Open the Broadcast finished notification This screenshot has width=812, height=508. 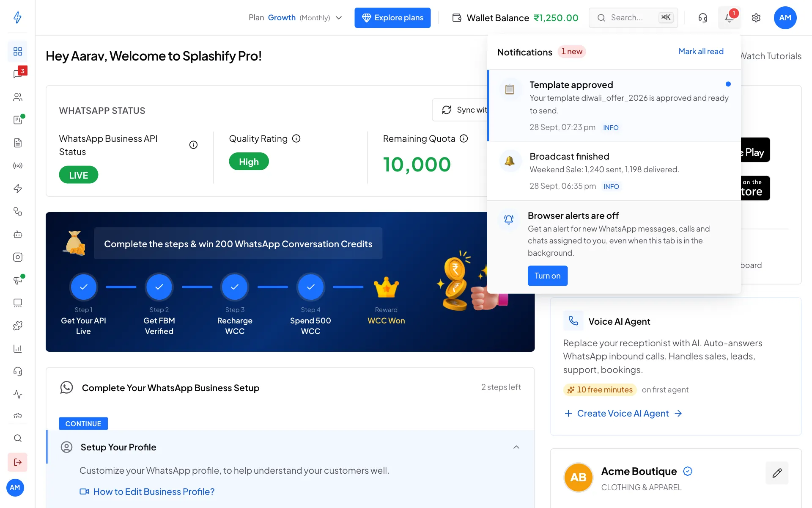(614, 171)
